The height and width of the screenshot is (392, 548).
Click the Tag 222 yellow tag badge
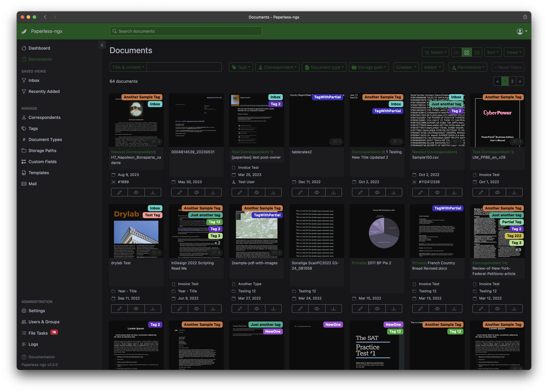514,236
